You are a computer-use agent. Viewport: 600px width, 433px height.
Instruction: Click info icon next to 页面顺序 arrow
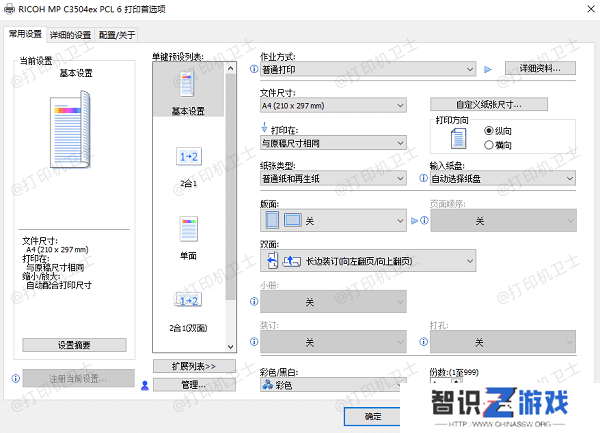click(x=424, y=220)
